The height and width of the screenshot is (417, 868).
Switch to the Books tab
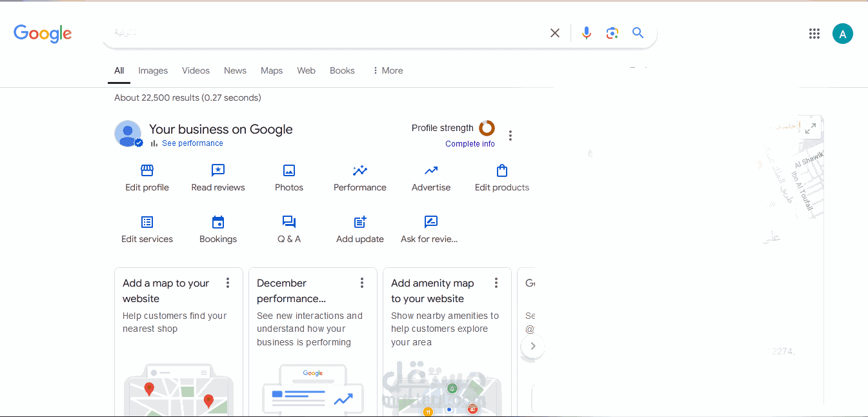coord(342,71)
